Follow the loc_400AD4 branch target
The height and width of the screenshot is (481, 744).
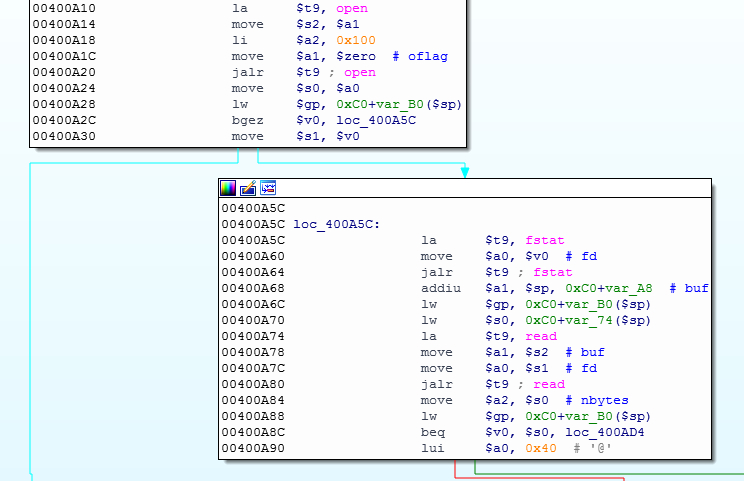coord(604,433)
